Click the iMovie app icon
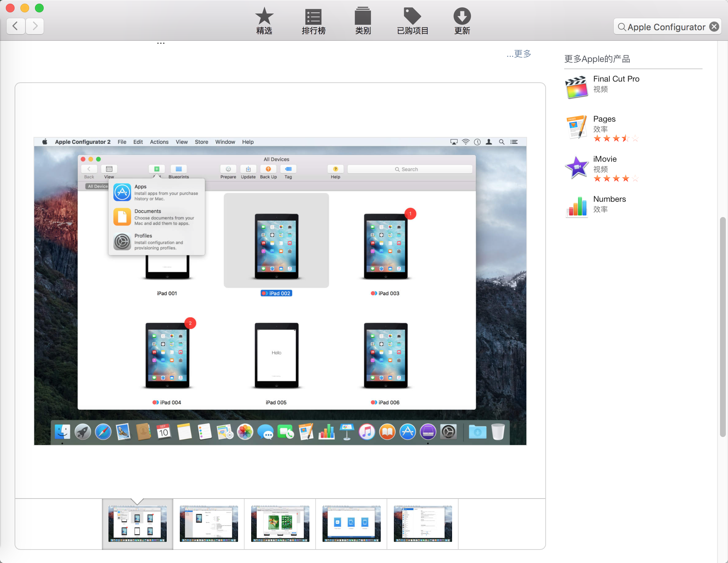The width and height of the screenshot is (728, 563). point(577,167)
